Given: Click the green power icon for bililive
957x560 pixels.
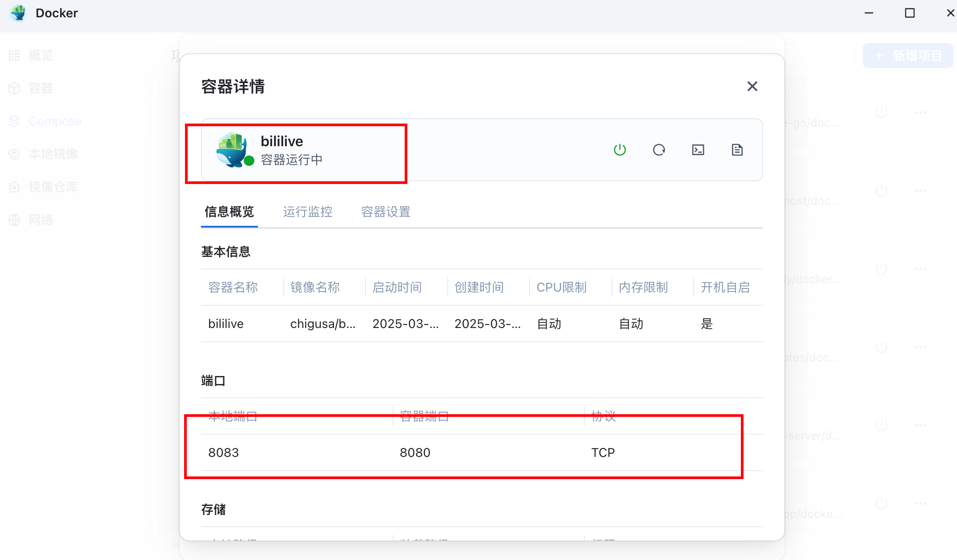Looking at the screenshot, I should tap(619, 150).
